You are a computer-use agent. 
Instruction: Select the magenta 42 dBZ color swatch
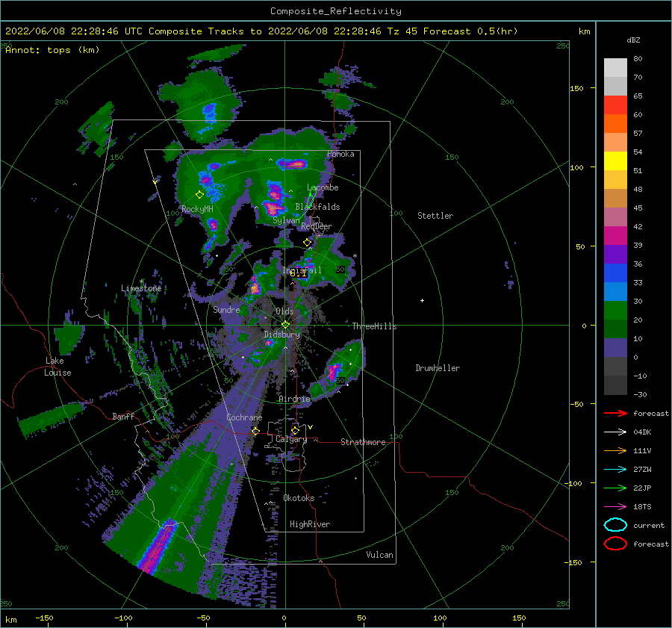[x=615, y=235]
